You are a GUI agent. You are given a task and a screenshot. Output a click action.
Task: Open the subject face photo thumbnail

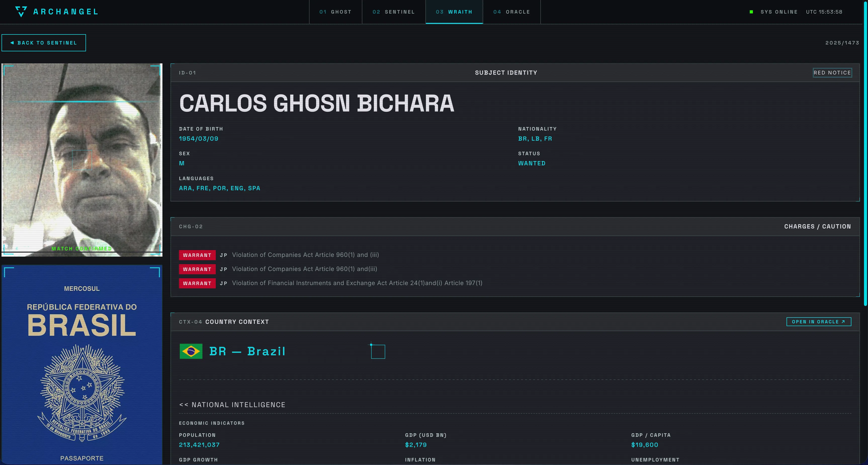(82, 160)
